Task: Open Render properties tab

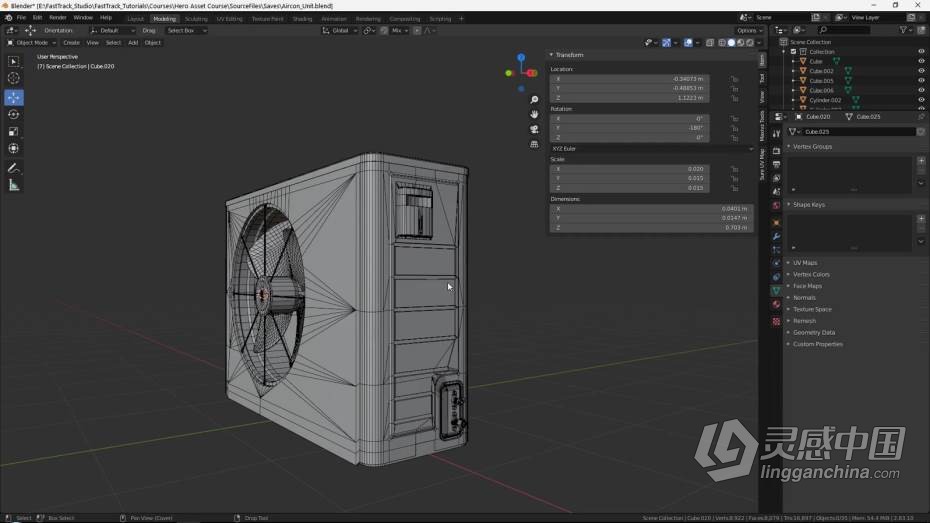Action: click(776, 151)
